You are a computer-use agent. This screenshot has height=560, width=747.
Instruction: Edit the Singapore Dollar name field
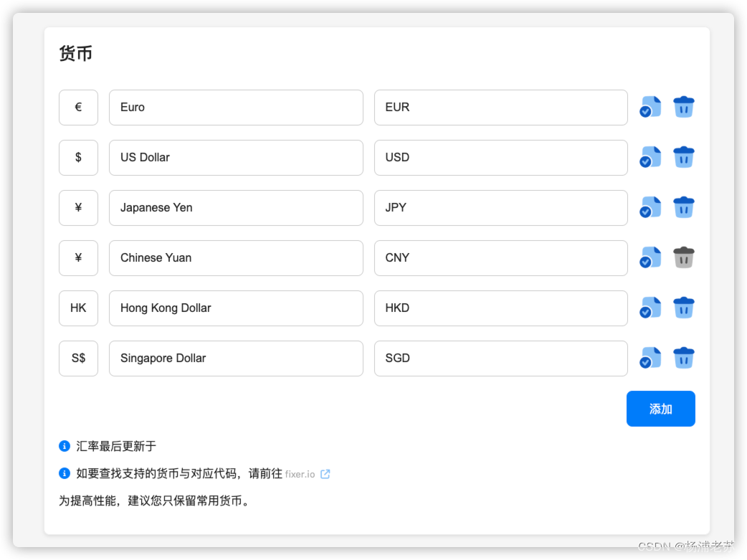236,359
